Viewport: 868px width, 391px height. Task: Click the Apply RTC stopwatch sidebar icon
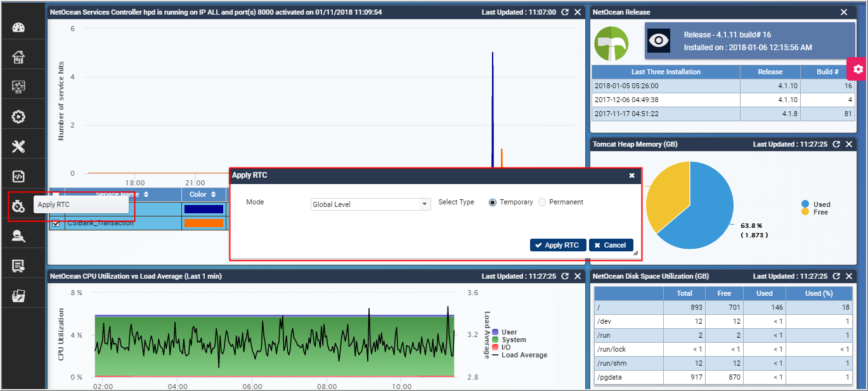click(18, 206)
